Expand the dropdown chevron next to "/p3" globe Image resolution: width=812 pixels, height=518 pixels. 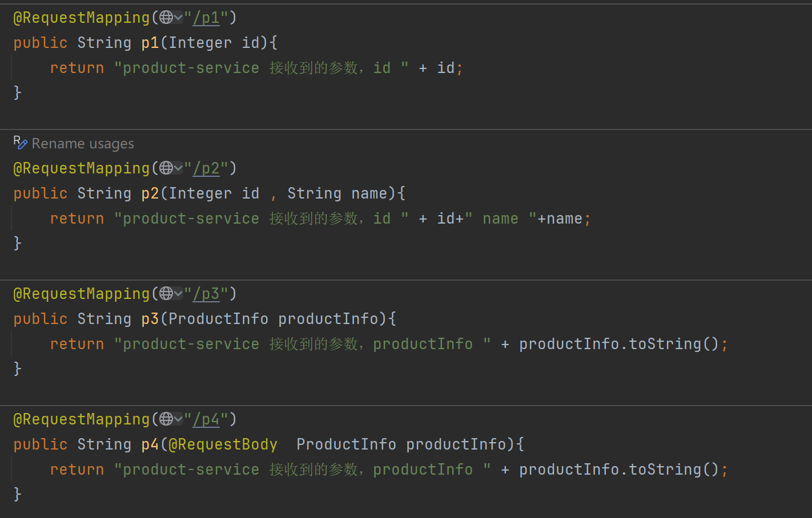point(178,294)
